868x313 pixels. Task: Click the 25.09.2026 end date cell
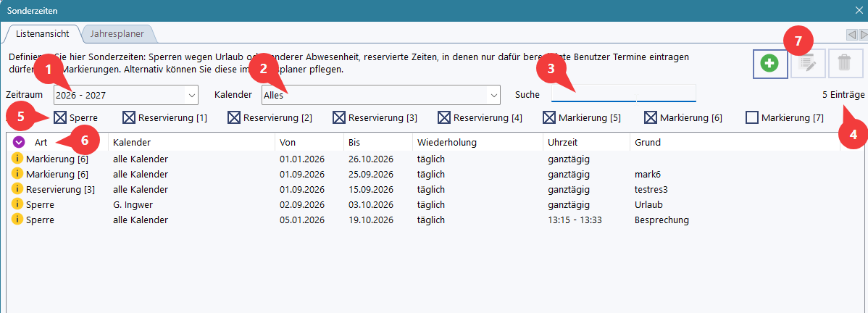pos(371,174)
